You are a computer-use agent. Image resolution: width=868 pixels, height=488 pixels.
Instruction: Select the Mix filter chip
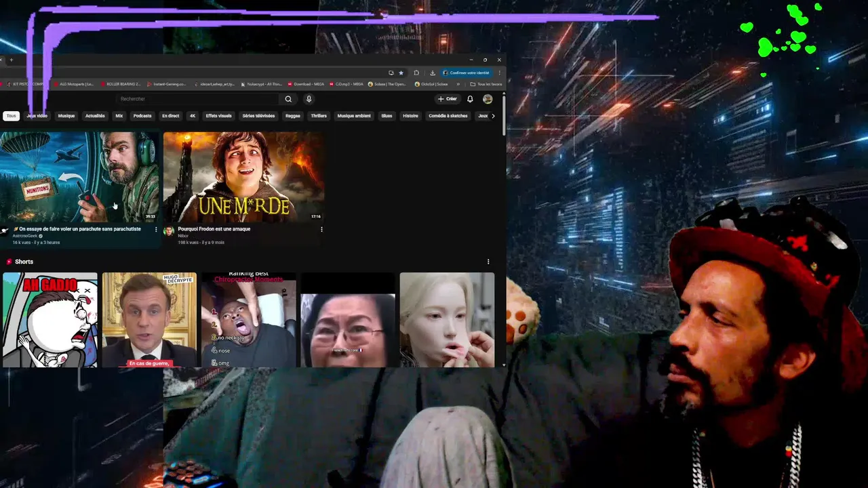coord(119,116)
